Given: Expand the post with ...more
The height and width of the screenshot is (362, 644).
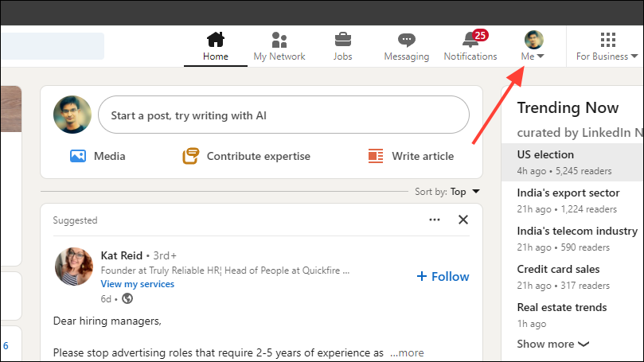Looking at the screenshot, I should (407, 352).
